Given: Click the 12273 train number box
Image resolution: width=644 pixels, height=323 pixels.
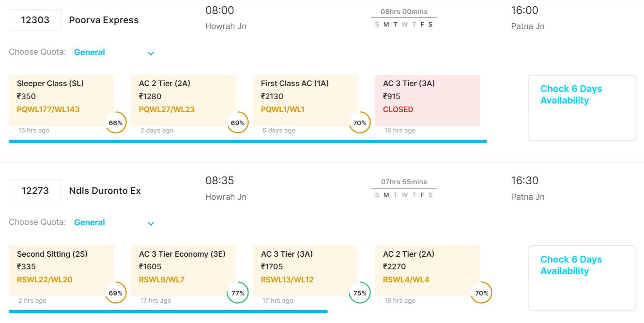Looking at the screenshot, I should 35,191.
